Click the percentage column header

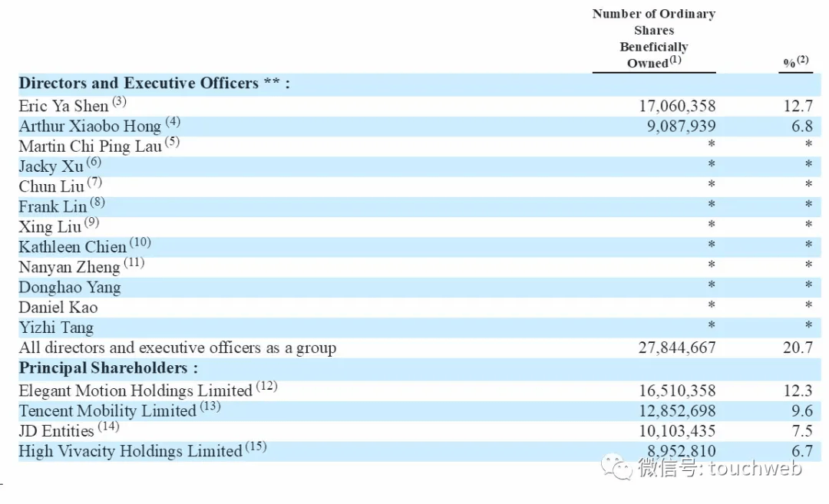coord(796,62)
